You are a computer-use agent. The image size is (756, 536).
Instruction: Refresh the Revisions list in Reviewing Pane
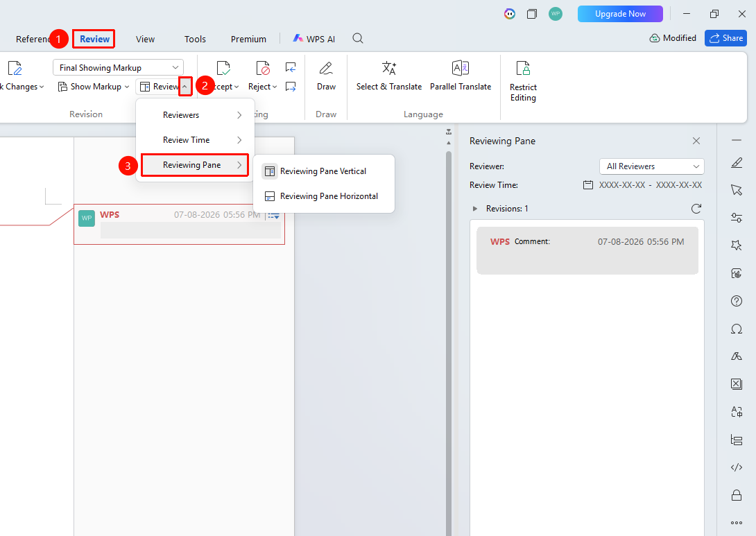pos(696,209)
